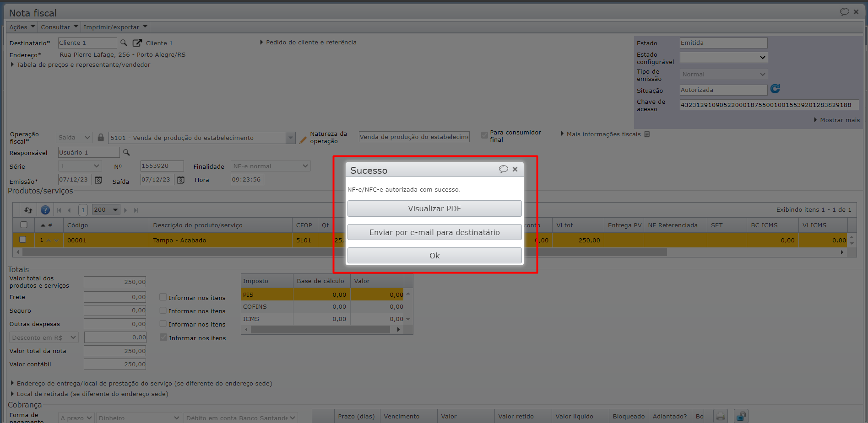Refresh the Produtos/serviços grid

click(28, 210)
